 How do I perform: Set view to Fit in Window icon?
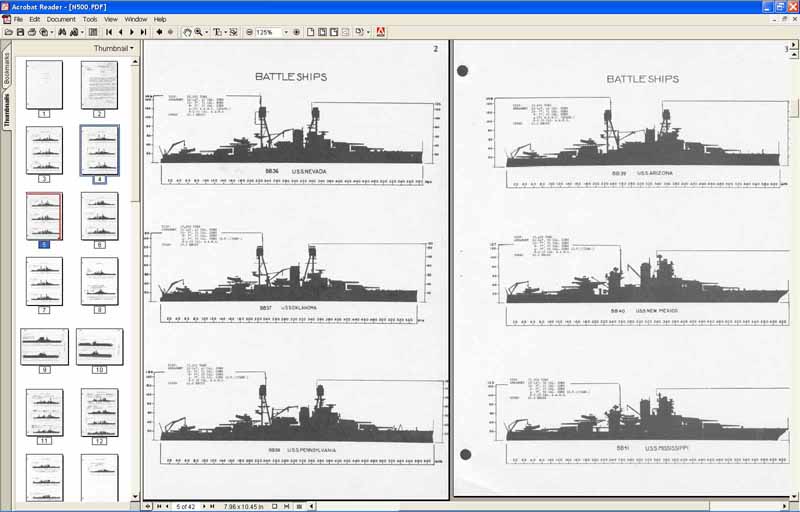coord(322,32)
